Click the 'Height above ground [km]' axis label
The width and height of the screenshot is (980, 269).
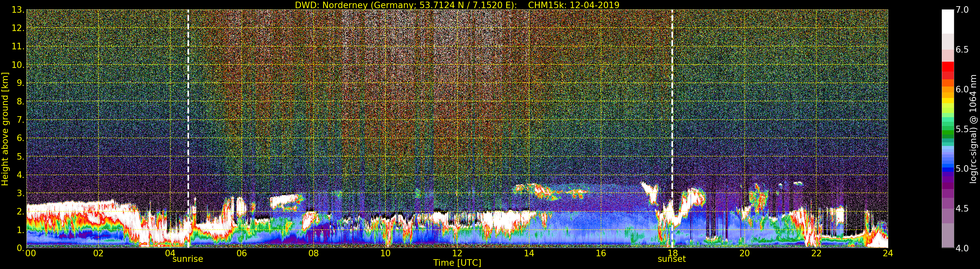[5, 129]
